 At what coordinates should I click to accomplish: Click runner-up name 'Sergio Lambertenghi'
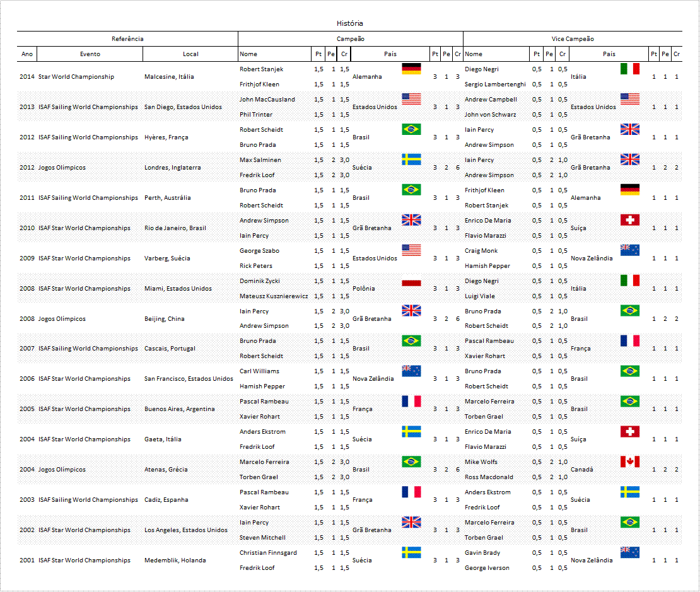pyautogui.click(x=495, y=84)
